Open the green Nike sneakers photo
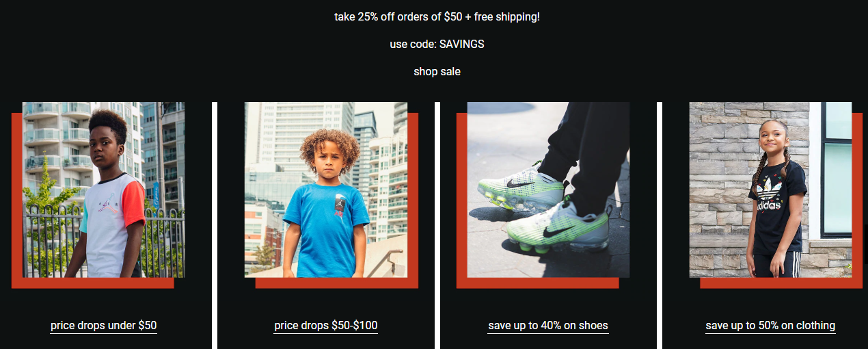868x349 pixels. coord(548,190)
